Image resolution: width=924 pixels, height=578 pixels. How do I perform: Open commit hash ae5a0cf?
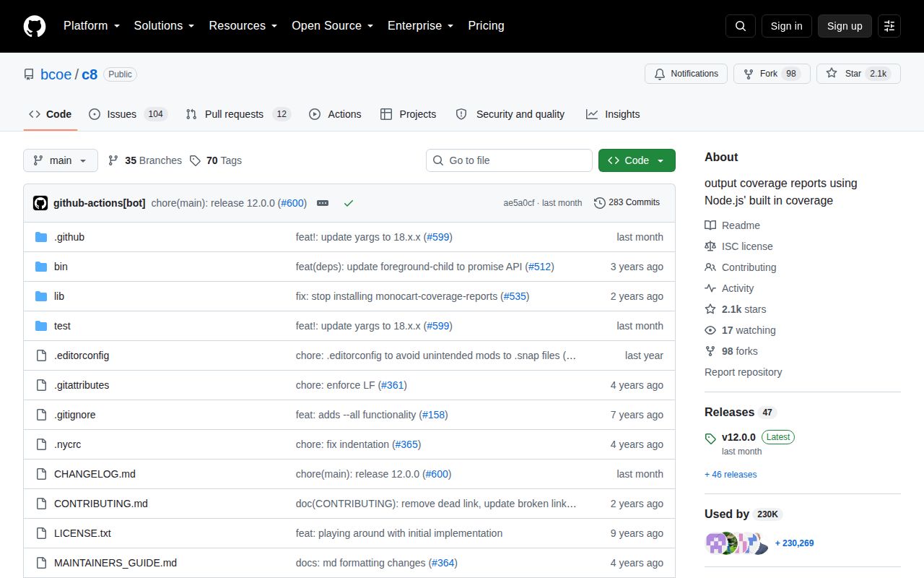[x=519, y=203]
